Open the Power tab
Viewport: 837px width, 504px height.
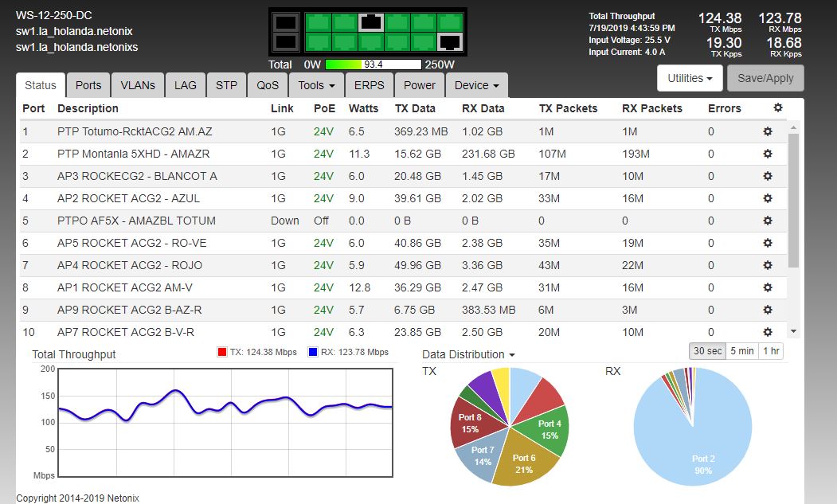click(419, 85)
